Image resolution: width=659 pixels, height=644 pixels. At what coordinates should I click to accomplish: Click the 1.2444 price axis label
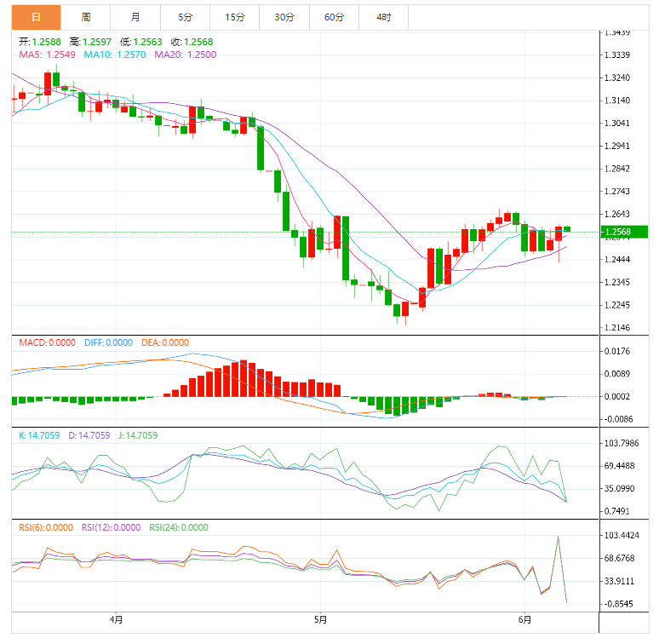(x=617, y=260)
